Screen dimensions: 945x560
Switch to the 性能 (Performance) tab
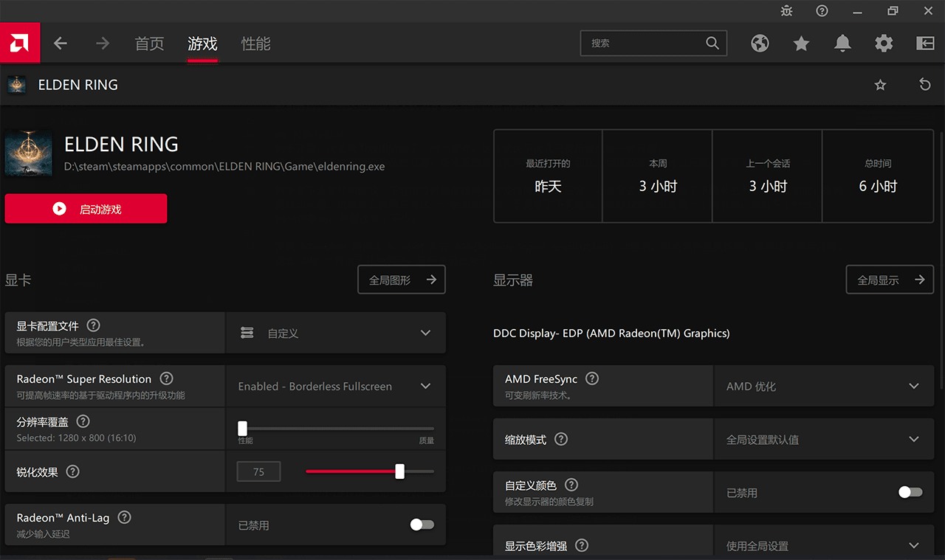point(255,44)
